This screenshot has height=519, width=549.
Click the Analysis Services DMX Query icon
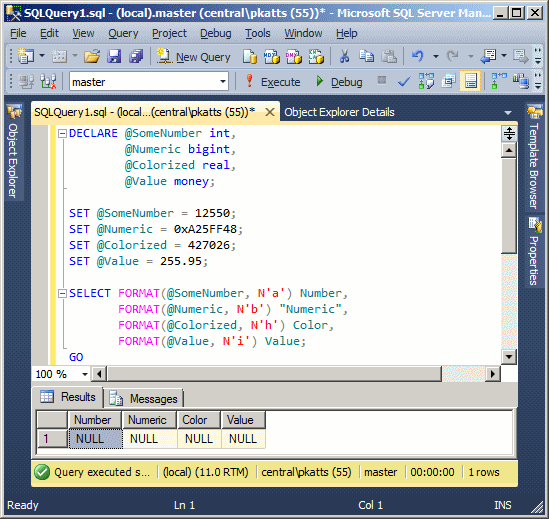pyautogui.click(x=294, y=56)
